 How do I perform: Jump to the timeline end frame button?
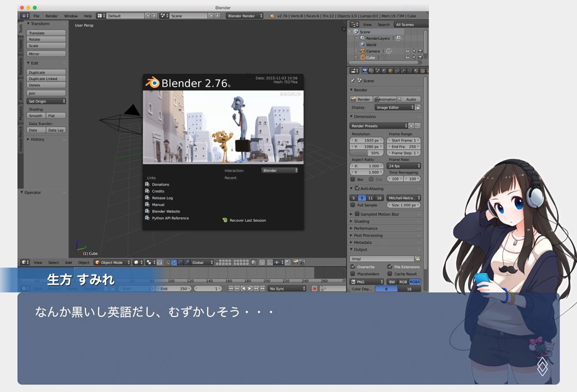[263, 289]
